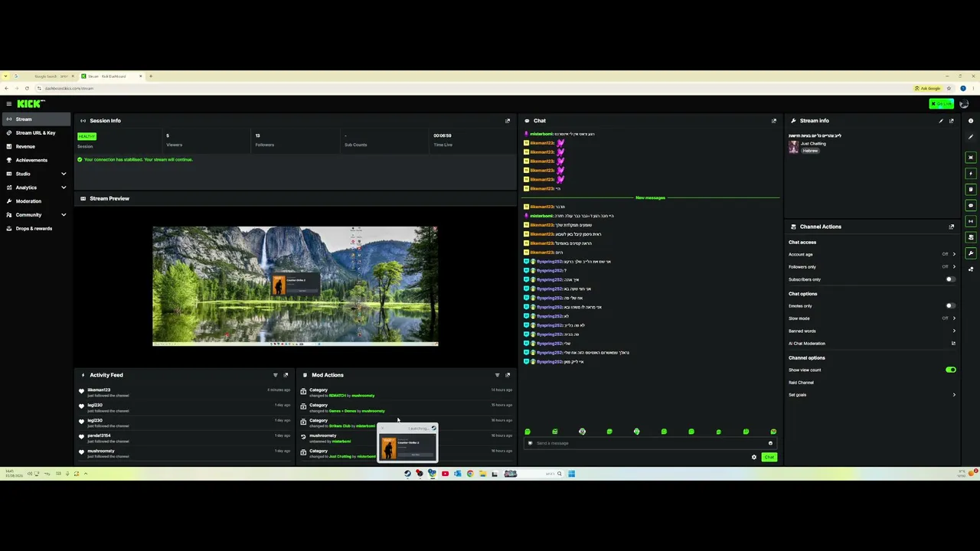Go back in the browser

pyautogui.click(x=6, y=88)
